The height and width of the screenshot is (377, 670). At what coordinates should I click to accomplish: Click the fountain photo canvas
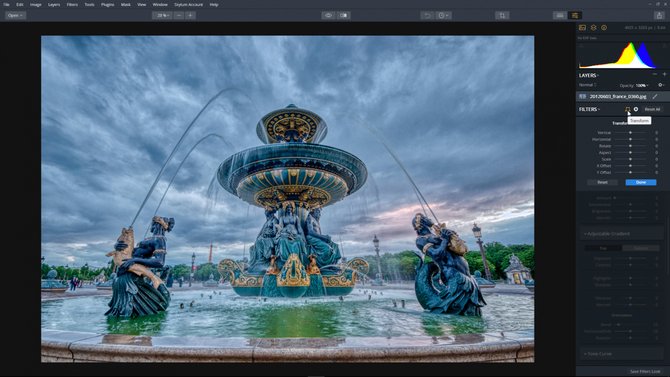(x=288, y=199)
